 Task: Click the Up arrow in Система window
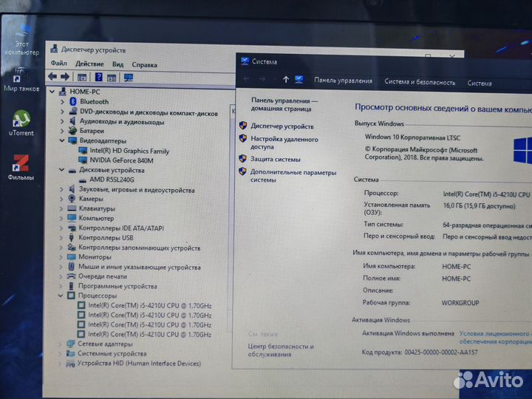286,79
